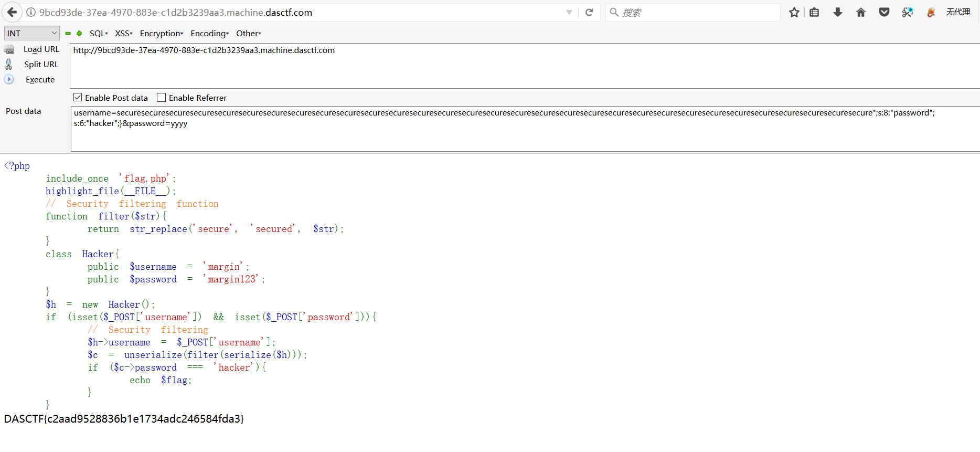Click the Load URL button
Screen dimensions: 980x452
41,49
